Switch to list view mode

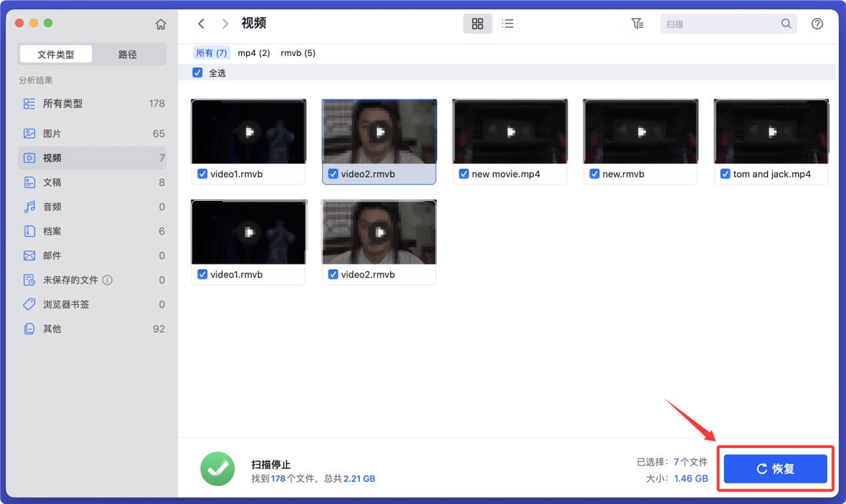coord(508,23)
